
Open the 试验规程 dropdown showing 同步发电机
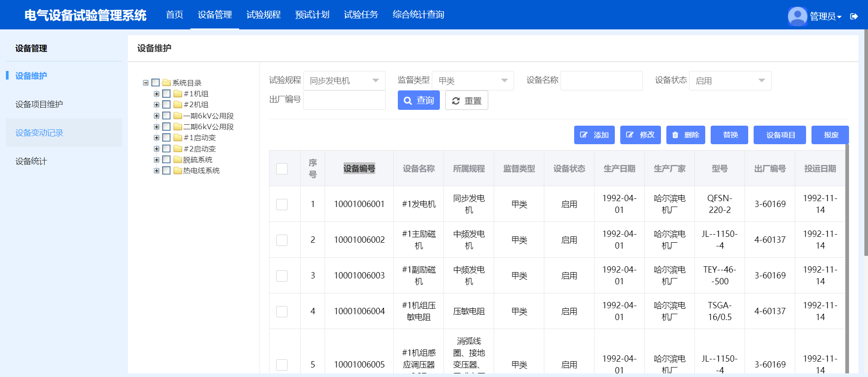click(x=344, y=80)
